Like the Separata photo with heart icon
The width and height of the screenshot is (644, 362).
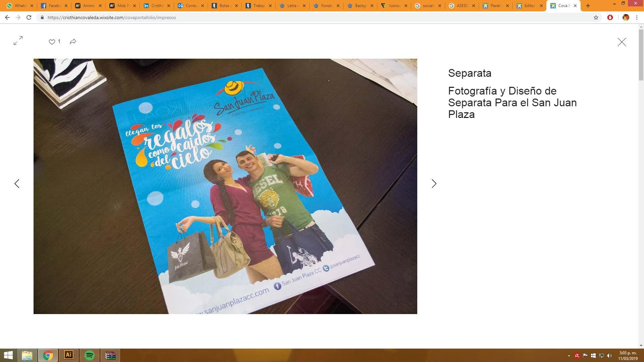(52, 42)
